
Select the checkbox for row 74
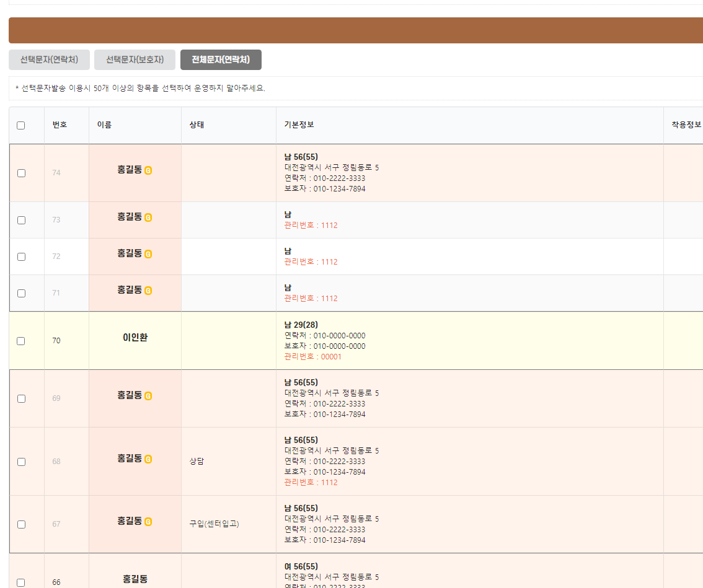[x=21, y=173]
